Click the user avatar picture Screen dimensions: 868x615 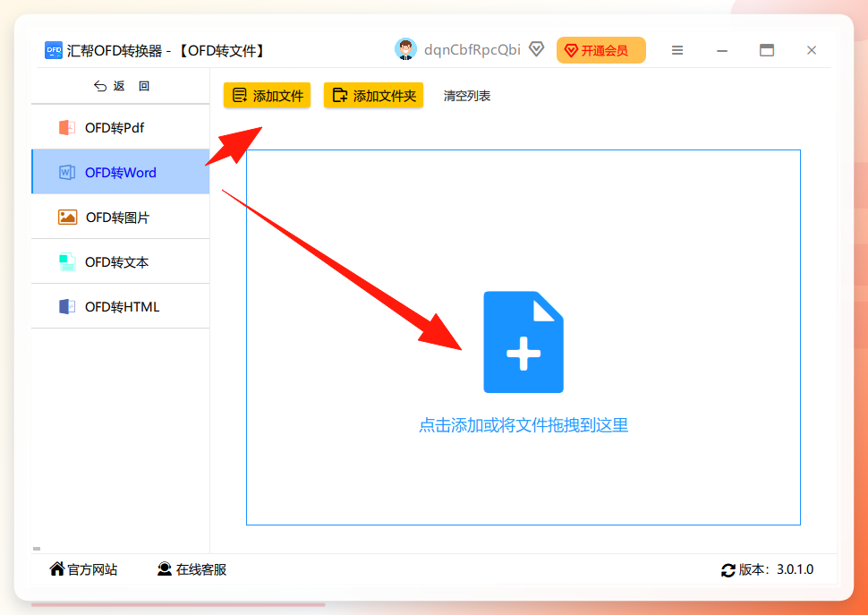tap(405, 49)
